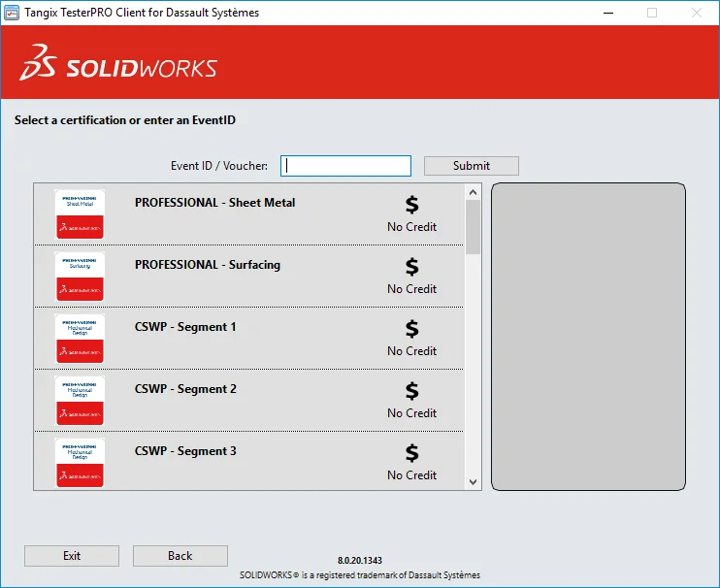Click the TesterPRO app icon in title bar

click(x=11, y=13)
